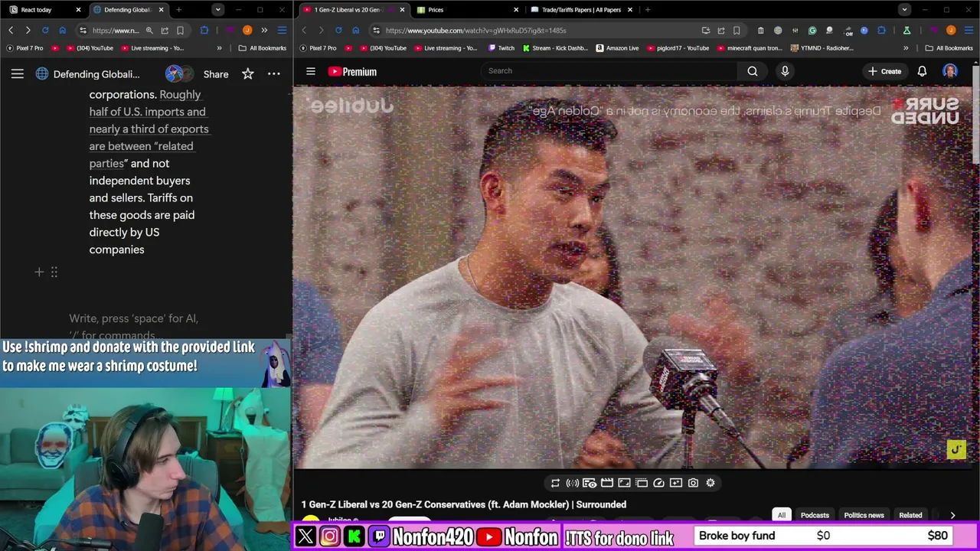Image resolution: width=980 pixels, height=551 pixels.
Task: Click the plus icon to add block
Action: (39, 272)
